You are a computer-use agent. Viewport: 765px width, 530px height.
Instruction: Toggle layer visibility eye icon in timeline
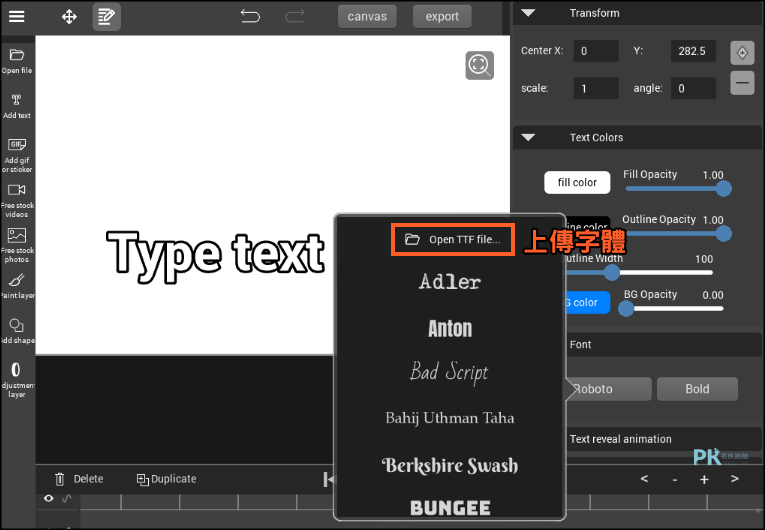pos(48,498)
